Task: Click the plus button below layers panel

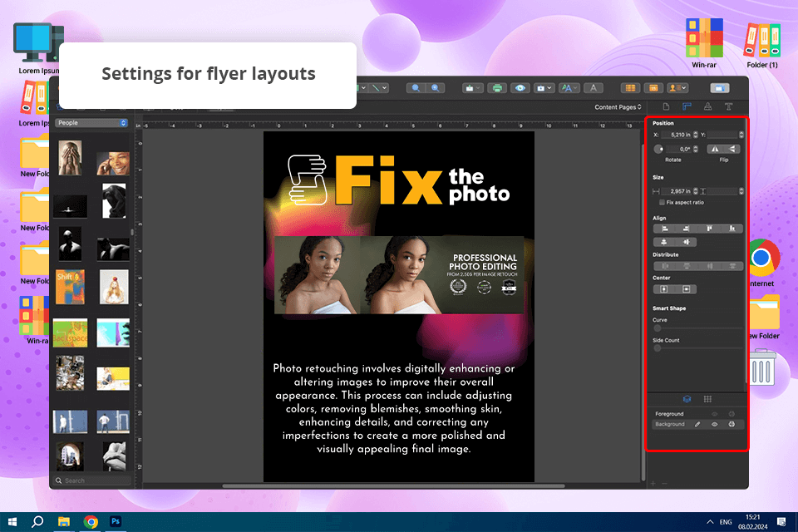Action: point(653,483)
